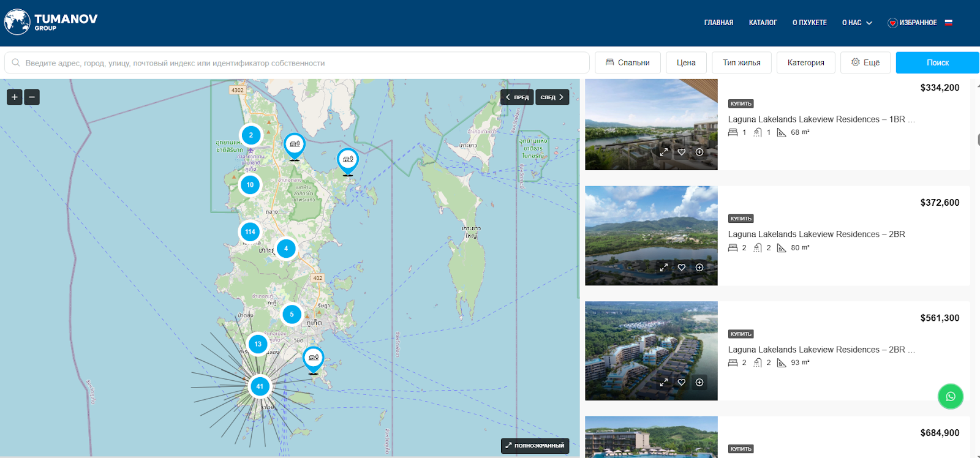Click the $561,300 price
This screenshot has width=980, height=458.
tap(940, 318)
